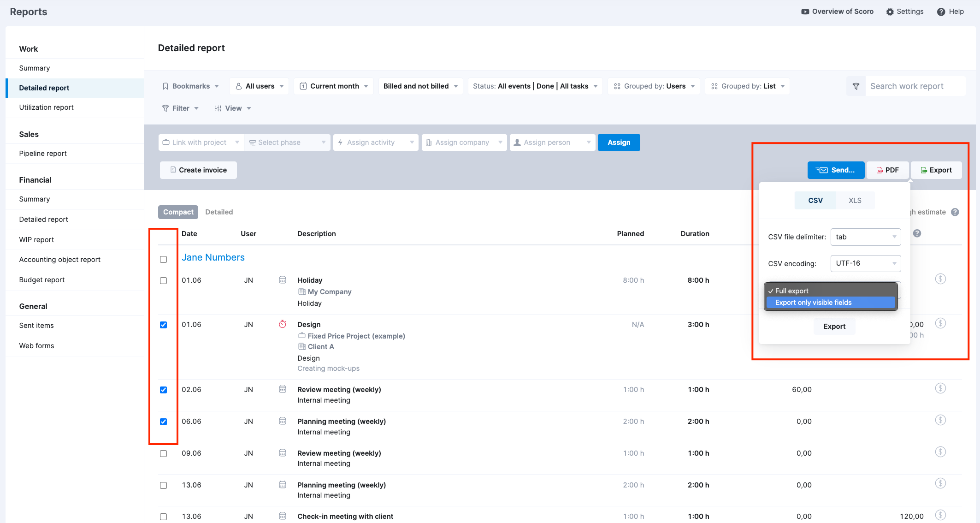Click dollar icon in 06.06 Planning meeting row
The height and width of the screenshot is (523, 980).
pyautogui.click(x=940, y=420)
